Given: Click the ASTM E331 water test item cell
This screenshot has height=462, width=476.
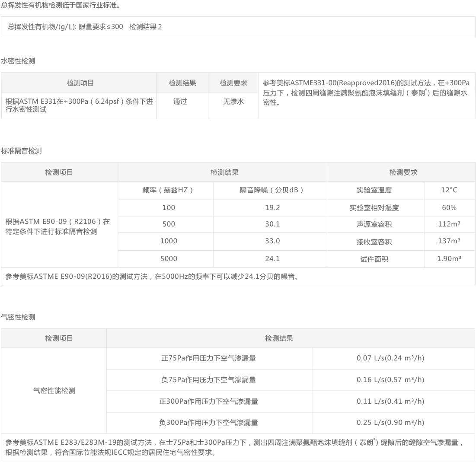Looking at the screenshot, I should 79,105.
